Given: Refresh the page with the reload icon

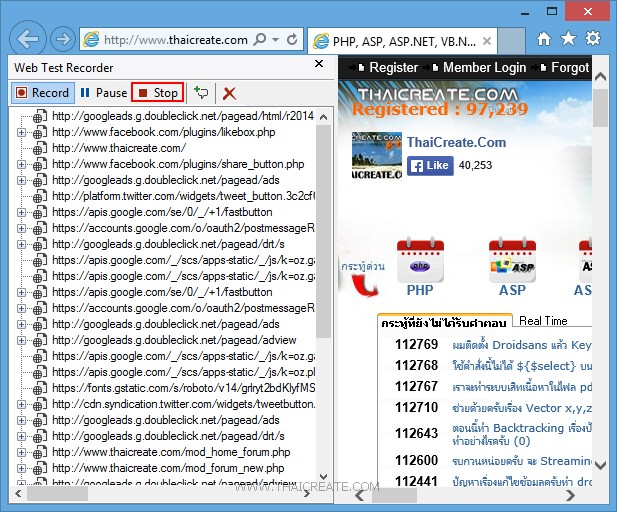Looking at the screenshot, I should pyautogui.click(x=292, y=39).
